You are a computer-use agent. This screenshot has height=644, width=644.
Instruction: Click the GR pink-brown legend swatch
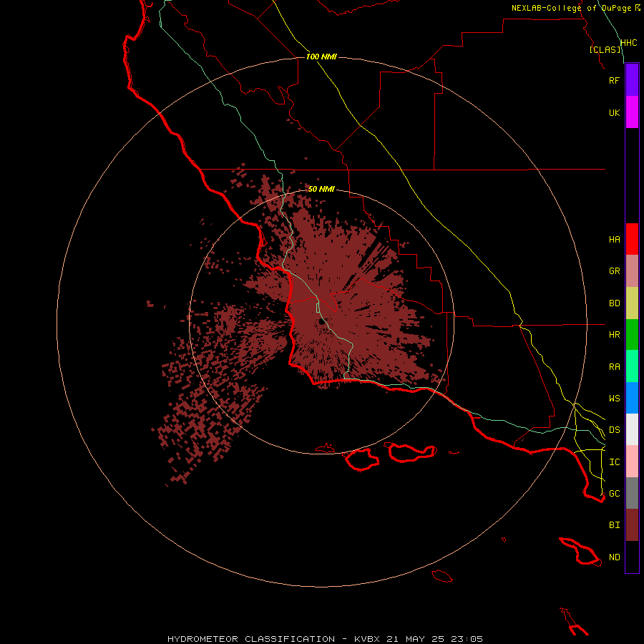pos(632,271)
